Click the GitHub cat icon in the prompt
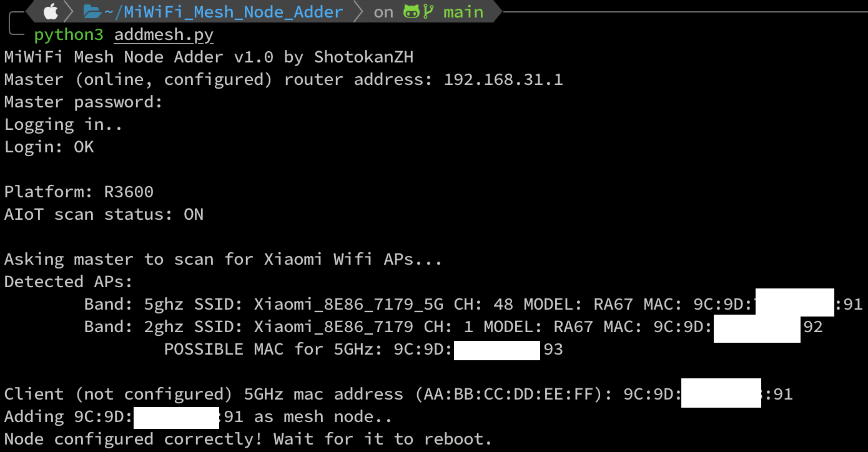Viewport: 868px width, 452px height. [x=411, y=11]
